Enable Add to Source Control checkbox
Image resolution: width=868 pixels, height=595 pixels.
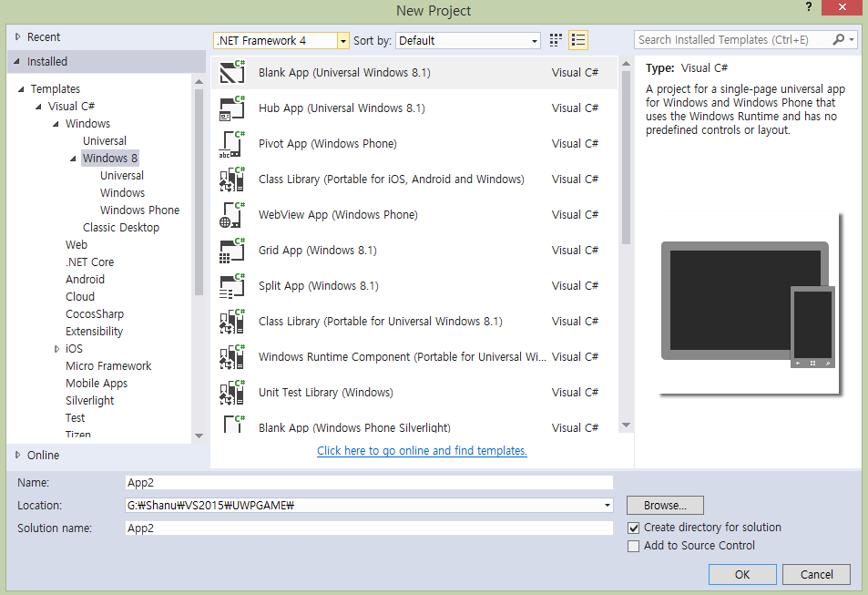pos(633,546)
